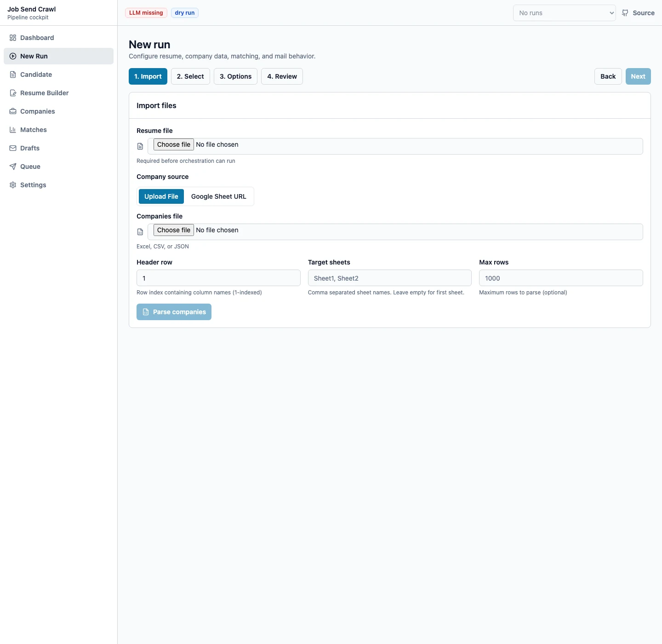The width and height of the screenshot is (662, 644).
Task: Focus the Max rows input field
Action: point(561,278)
